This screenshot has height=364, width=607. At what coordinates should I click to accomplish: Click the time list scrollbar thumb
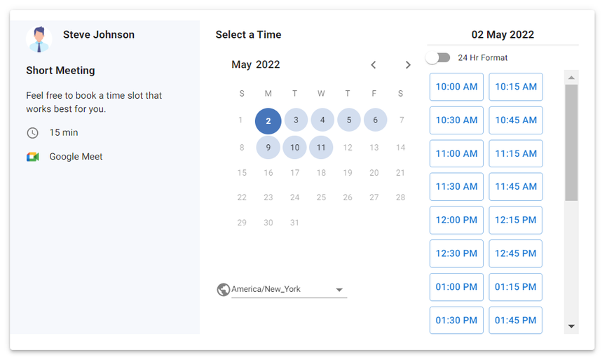click(x=571, y=143)
